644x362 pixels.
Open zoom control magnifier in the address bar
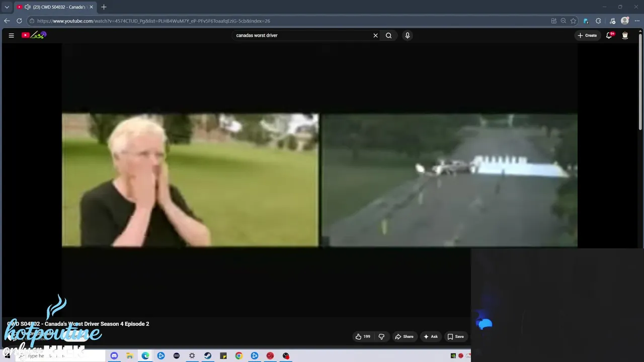point(563,21)
